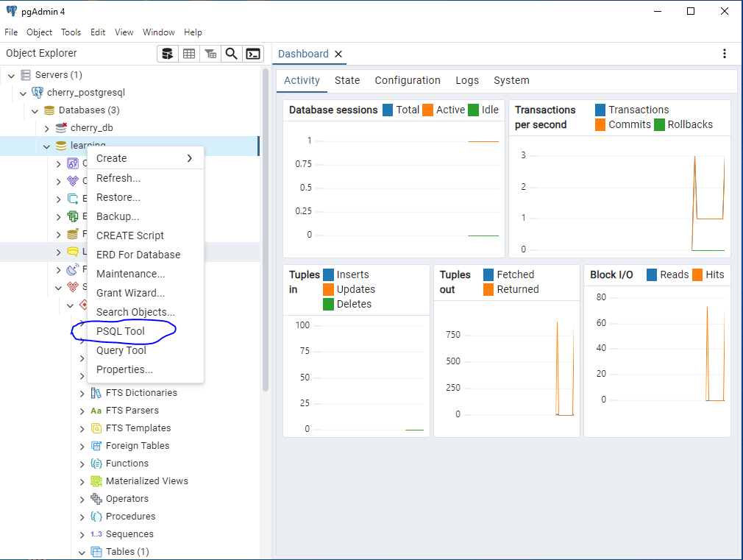Image resolution: width=743 pixels, height=560 pixels.
Task: Click the Search Objects magnifier icon
Action: coord(231,54)
